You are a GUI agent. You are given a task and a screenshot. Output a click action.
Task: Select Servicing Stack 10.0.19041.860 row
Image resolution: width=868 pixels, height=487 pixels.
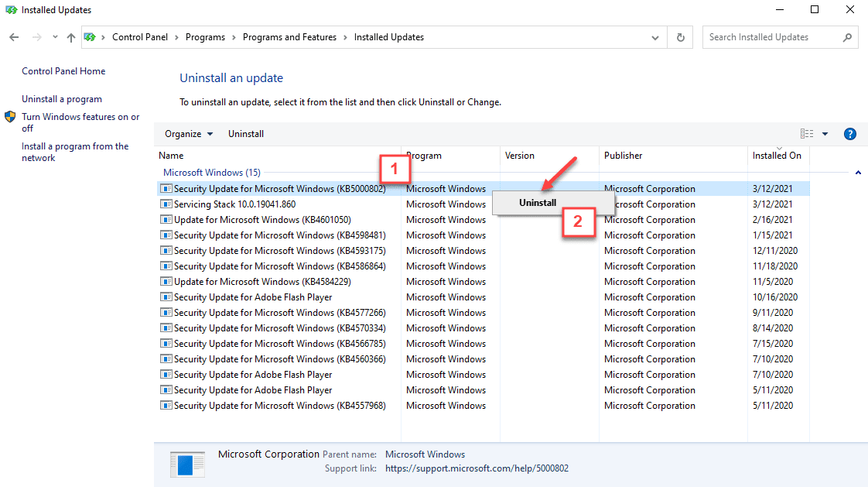[484, 204]
